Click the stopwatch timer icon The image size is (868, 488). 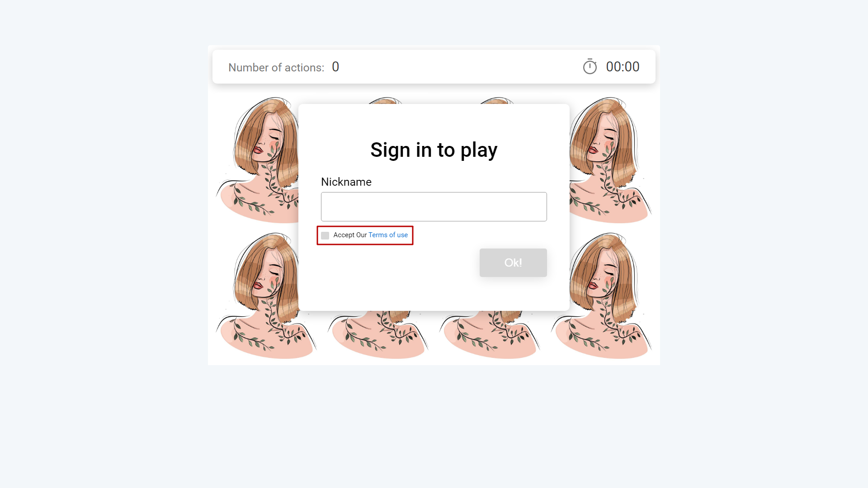pos(590,66)
